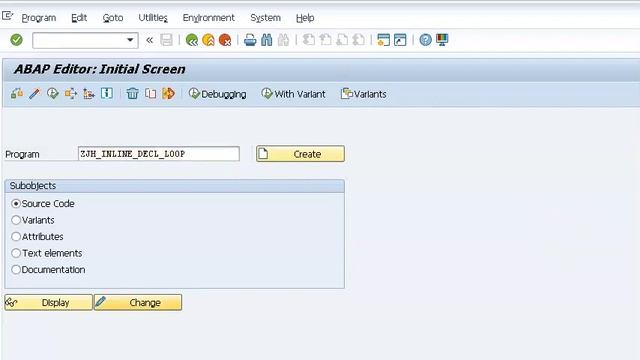Click the yellow Exit icon
This screenshot has width=640, height=360.
(209, 40)
